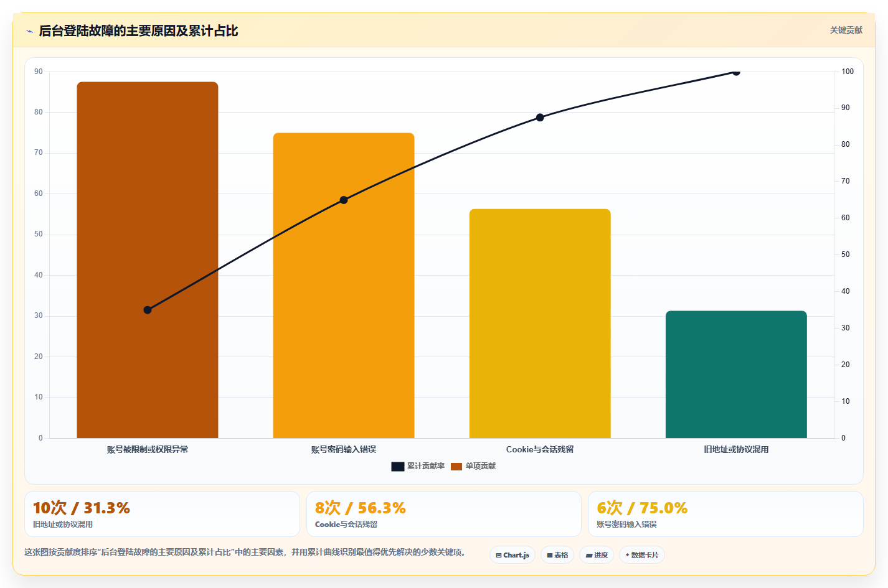This screenshot has height=588, width=888.
Task: Click the left axis value 90
Action: coord(39,72)
